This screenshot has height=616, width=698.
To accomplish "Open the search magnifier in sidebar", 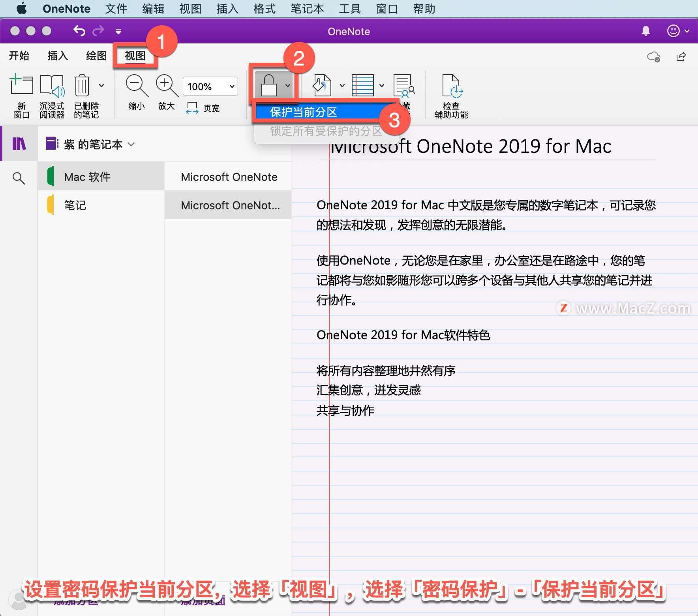I will (19, 178).
